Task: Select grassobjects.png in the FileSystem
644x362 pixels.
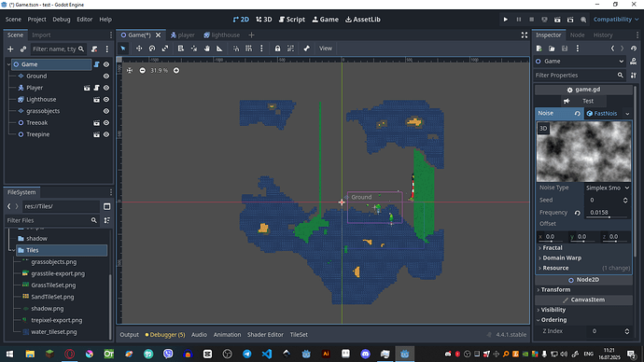Action: click(54, 262)
